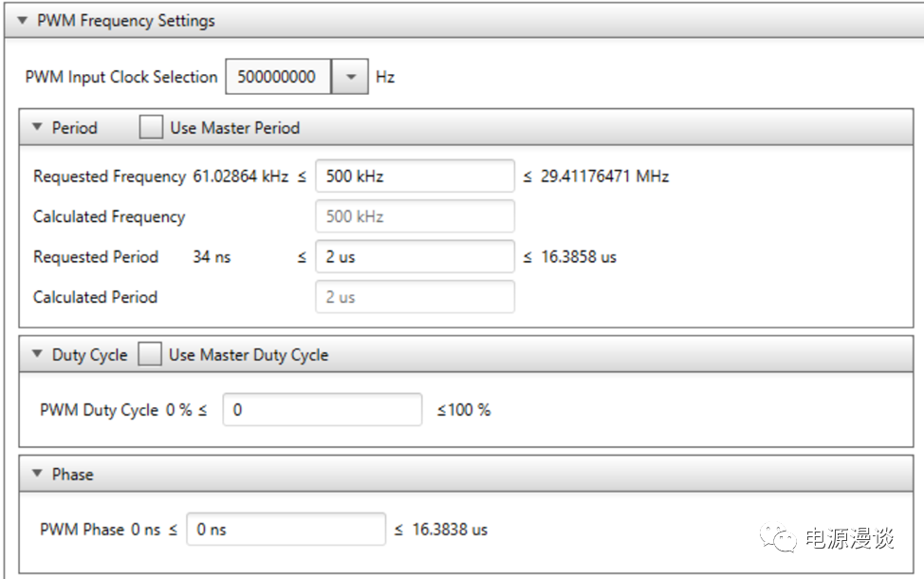Image resolution: width=924 pixels, height=579 pixels.
Task: Enable the Use Master Duty Cycle checkbox
Action: tap(149, 355)
